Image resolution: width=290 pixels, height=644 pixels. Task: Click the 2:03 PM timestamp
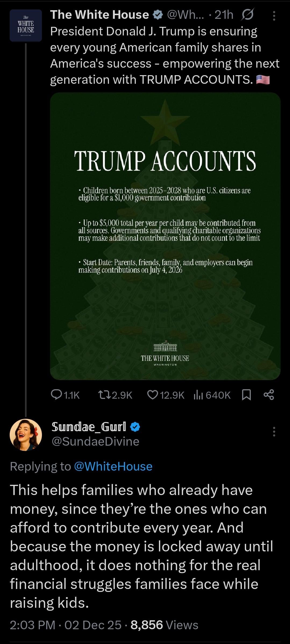click(33, 625)
